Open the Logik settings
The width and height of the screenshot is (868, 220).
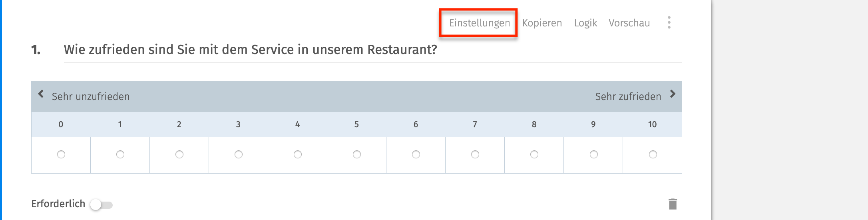tap(585, 23)
